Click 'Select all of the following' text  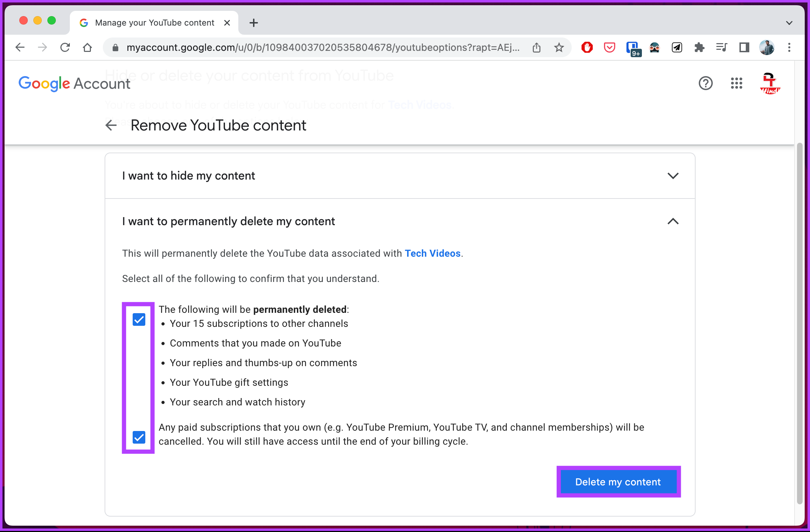tap(251, 278)
